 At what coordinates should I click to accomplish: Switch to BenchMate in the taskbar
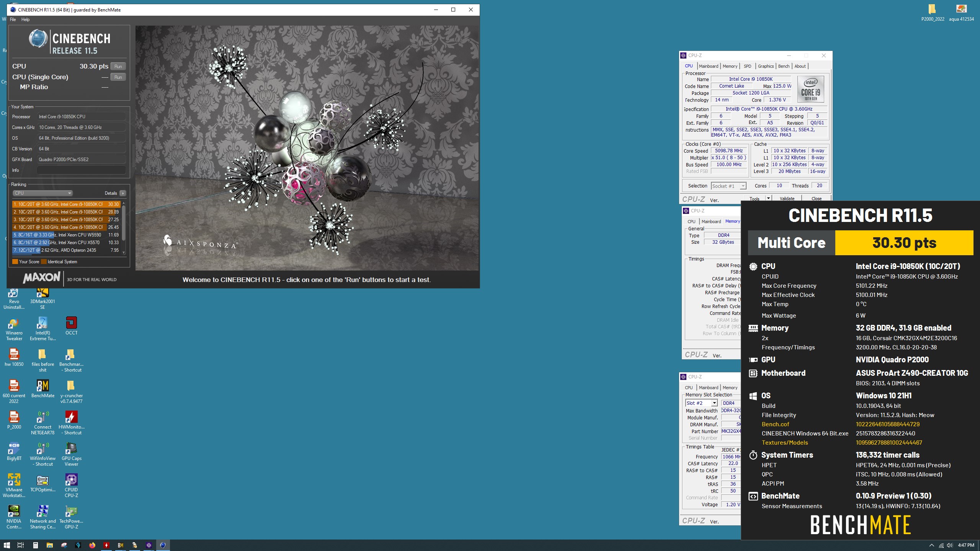(x=121, y=545)
